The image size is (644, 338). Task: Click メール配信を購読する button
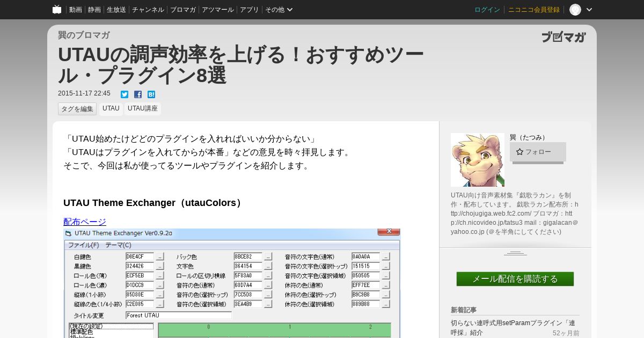tap(515, 279)
